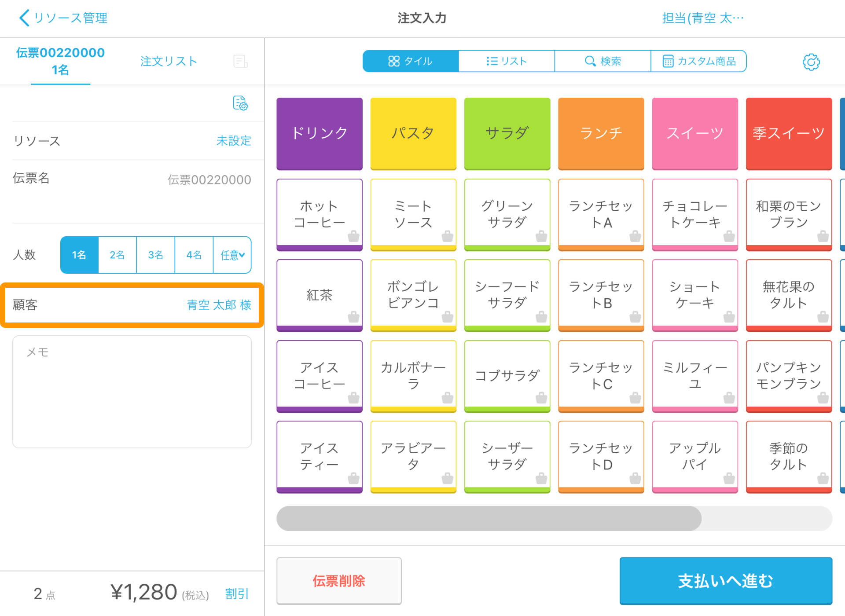Tap the basket icon on チョコレートケーキ tile

[729, 236]
